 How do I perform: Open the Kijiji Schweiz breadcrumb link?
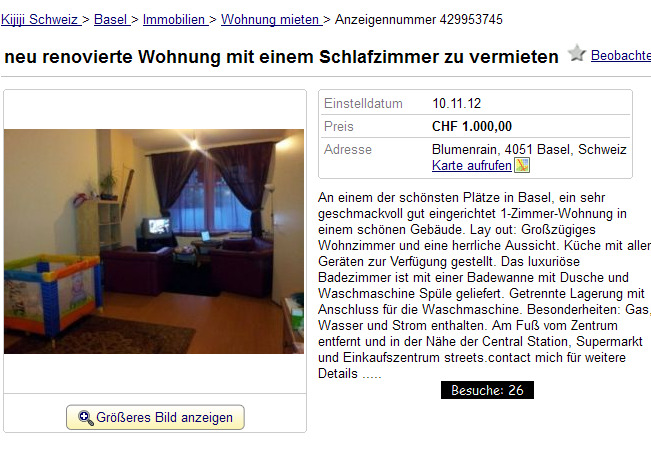coord(41,20)
